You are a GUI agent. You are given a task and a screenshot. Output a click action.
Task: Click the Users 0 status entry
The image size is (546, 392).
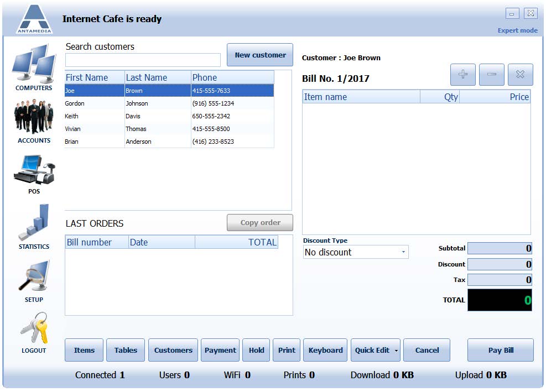click(174, 375)
